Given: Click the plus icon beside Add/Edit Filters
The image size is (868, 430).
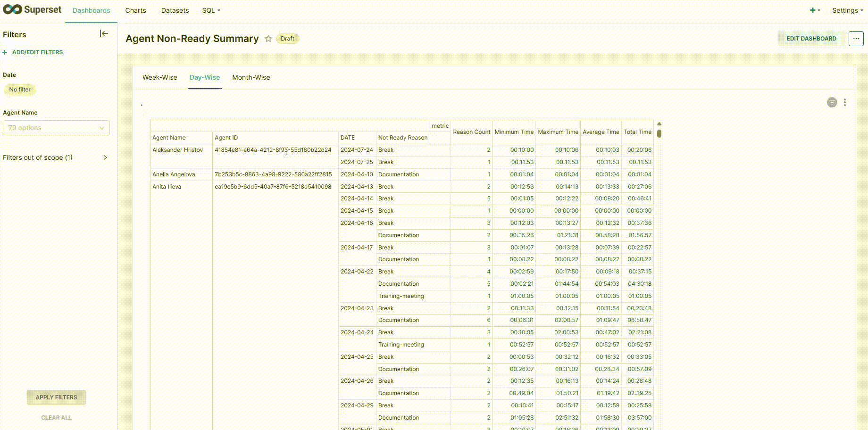Looking at the screenshot, I should click(x=5, y=52).
